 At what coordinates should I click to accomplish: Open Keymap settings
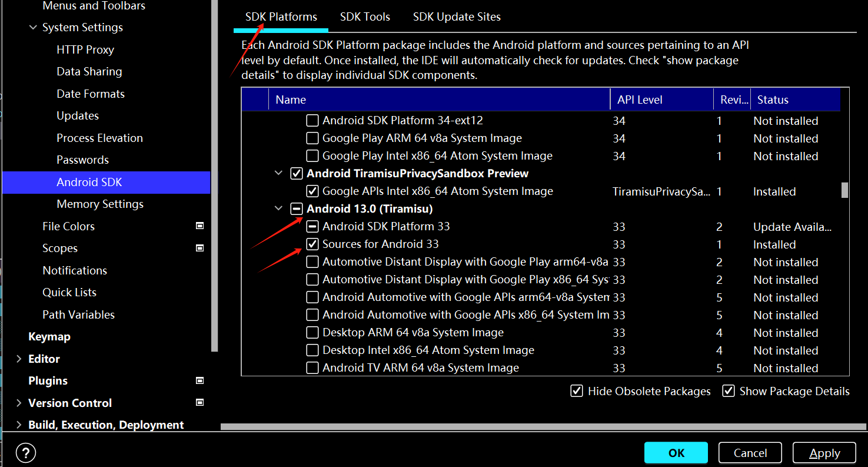click(49, 337)
